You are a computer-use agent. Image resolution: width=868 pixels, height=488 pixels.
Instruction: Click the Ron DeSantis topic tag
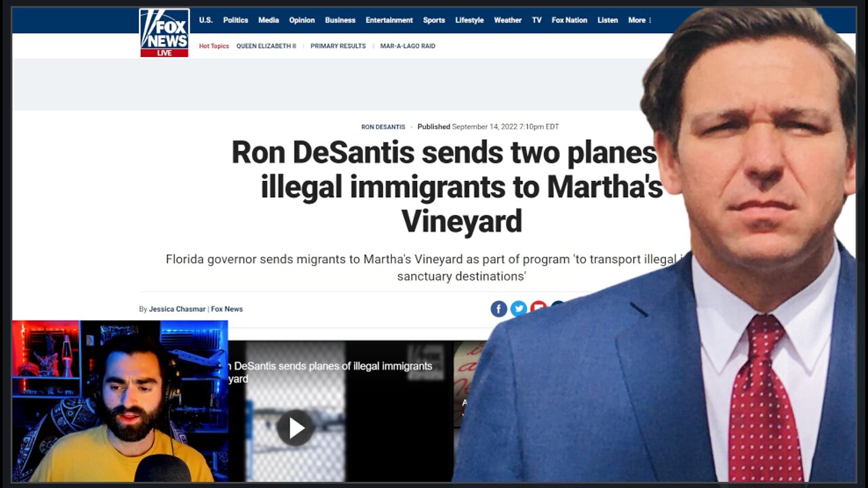pos(383,127)
